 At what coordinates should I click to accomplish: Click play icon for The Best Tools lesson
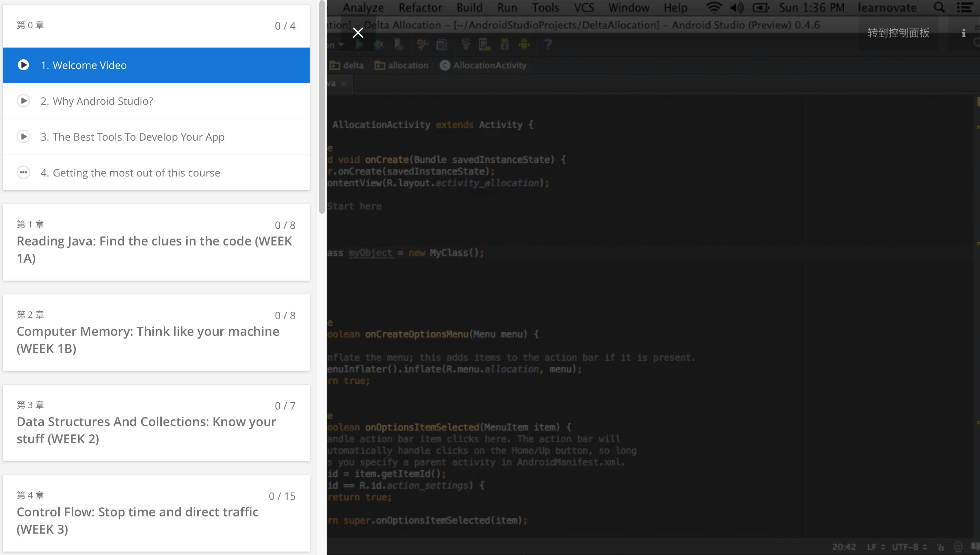pos(23,137)
